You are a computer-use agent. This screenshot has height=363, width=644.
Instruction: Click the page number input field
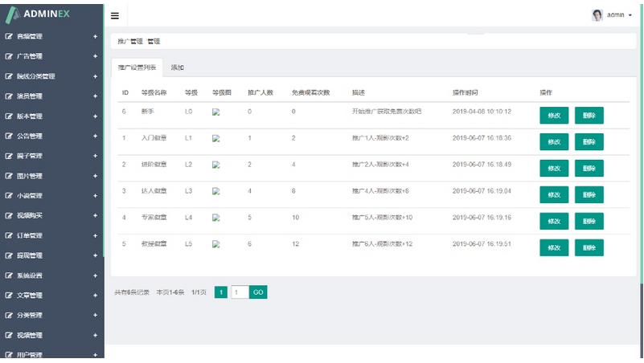point(240,292)
